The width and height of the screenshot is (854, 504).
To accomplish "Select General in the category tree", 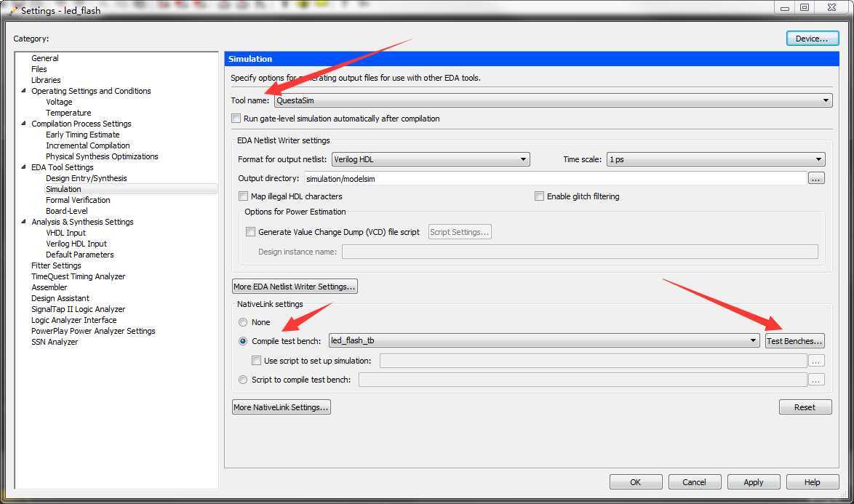I will click(44, 58).
